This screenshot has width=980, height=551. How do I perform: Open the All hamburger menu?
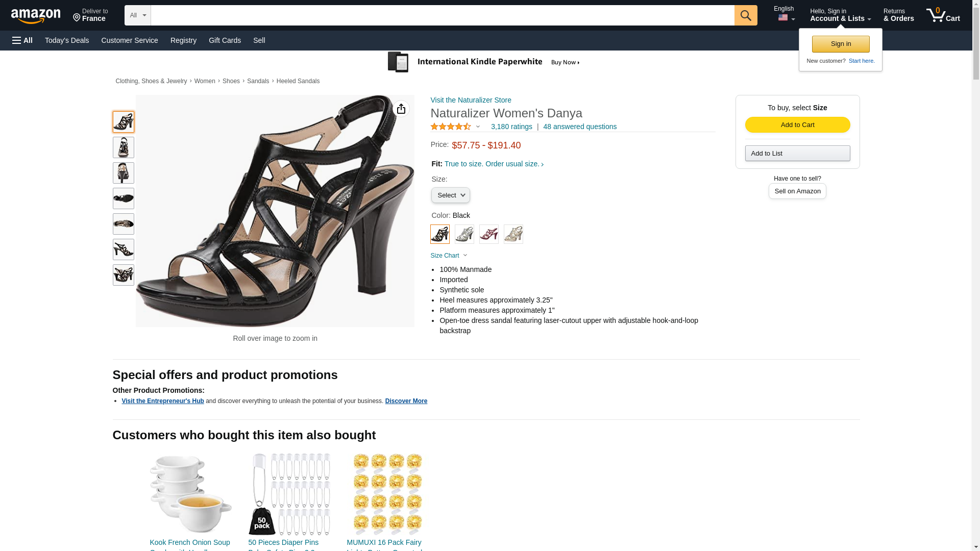[22, 40]
